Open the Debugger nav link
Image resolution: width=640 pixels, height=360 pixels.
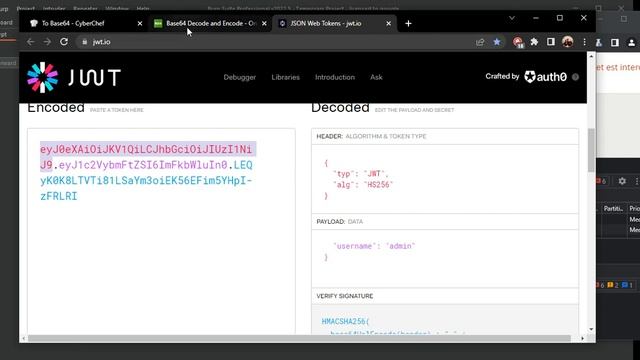240,77
